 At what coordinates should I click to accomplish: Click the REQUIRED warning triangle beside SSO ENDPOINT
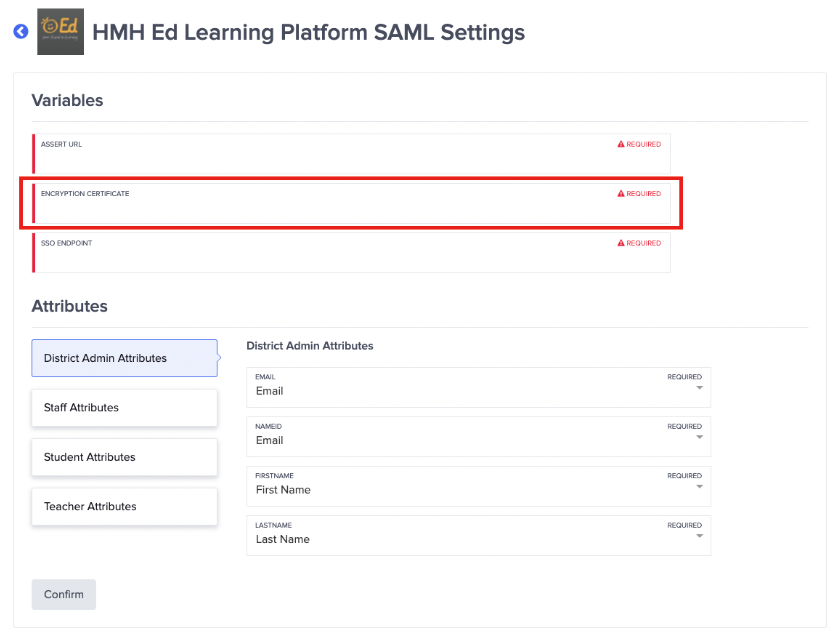pyautogui.click(x=622, y=243)
